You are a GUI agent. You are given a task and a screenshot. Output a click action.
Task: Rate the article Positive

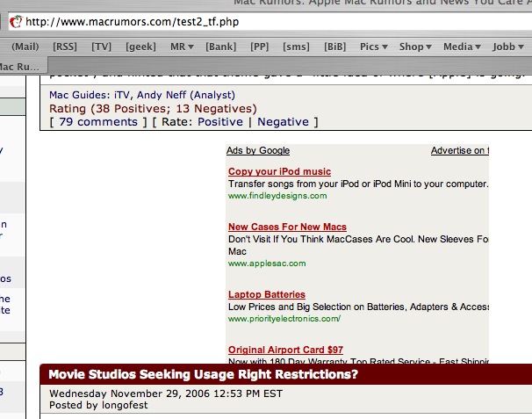pyautogui.click(x=220, y=122)
